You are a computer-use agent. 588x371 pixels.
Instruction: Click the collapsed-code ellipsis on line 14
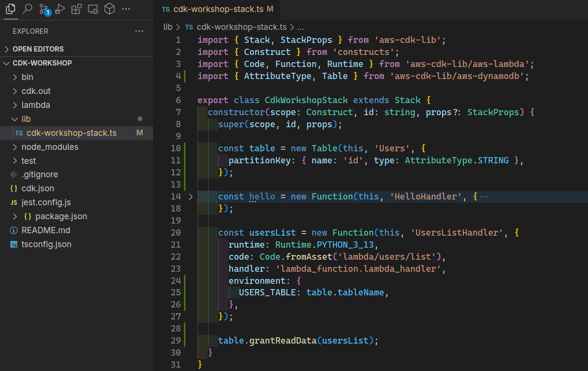(484, 197)
